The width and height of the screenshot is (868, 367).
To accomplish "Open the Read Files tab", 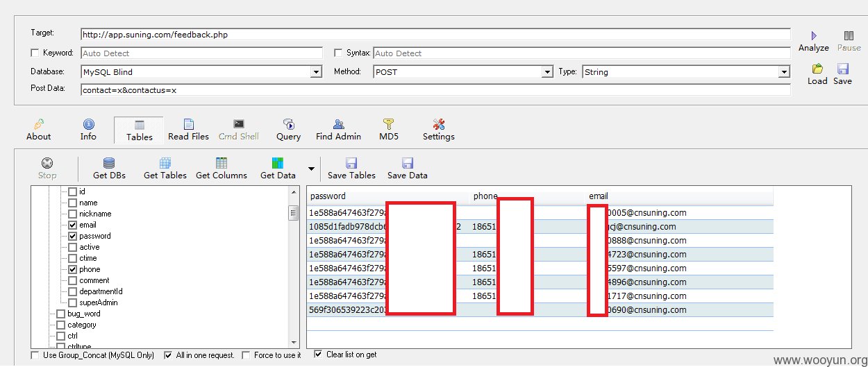I will pyautogui.click(x=188, y=130).
